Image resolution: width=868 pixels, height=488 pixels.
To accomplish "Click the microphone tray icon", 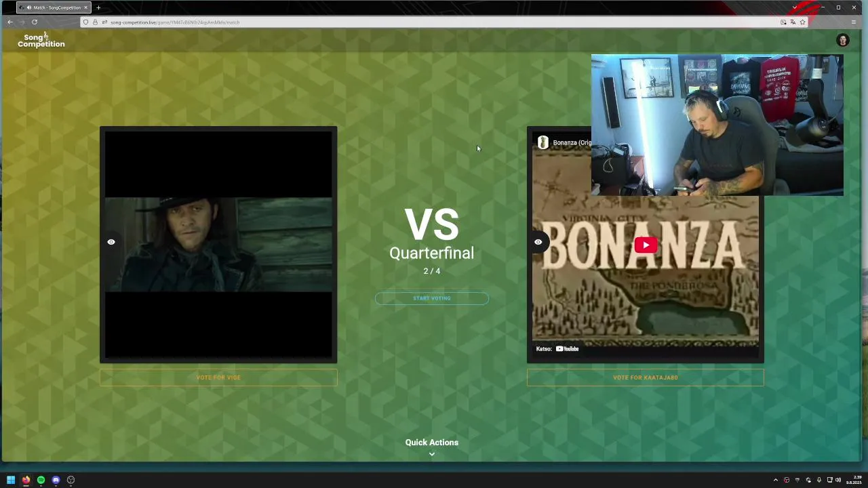I will tap(819, 480).
